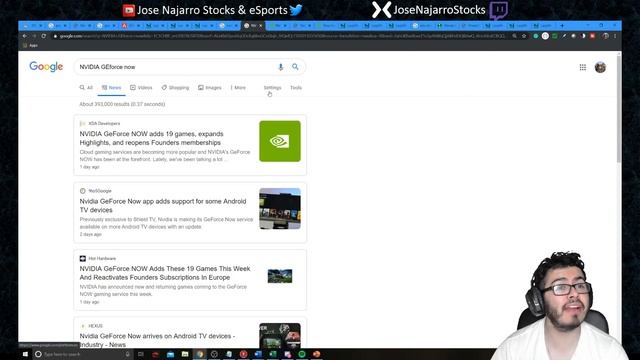Click the Android TV article thumbnail
Screen dimensions: 640x360
pos(280,209)
